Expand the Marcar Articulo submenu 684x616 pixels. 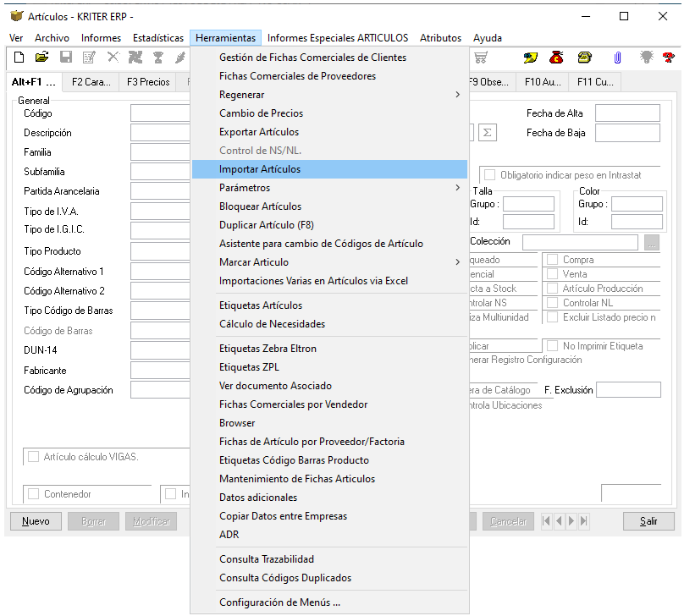click(x=329, y=262)
